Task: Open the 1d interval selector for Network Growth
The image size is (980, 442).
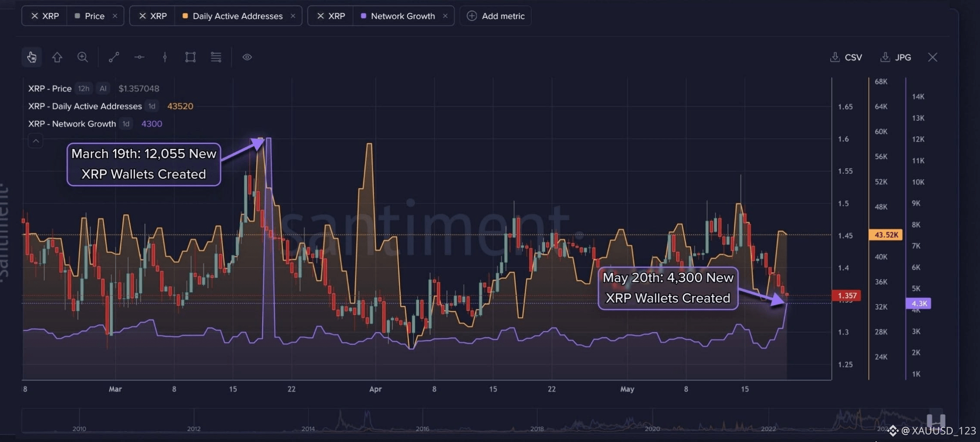Action: (126, 124)
